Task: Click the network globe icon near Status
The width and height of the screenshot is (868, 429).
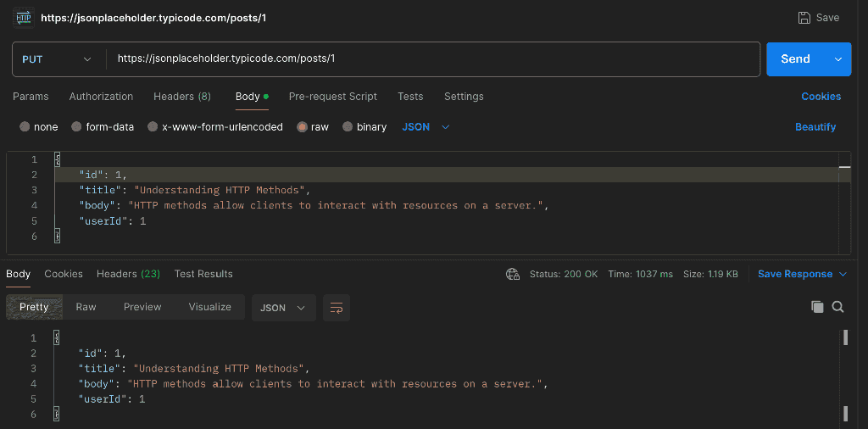Action: coord(513,274)
